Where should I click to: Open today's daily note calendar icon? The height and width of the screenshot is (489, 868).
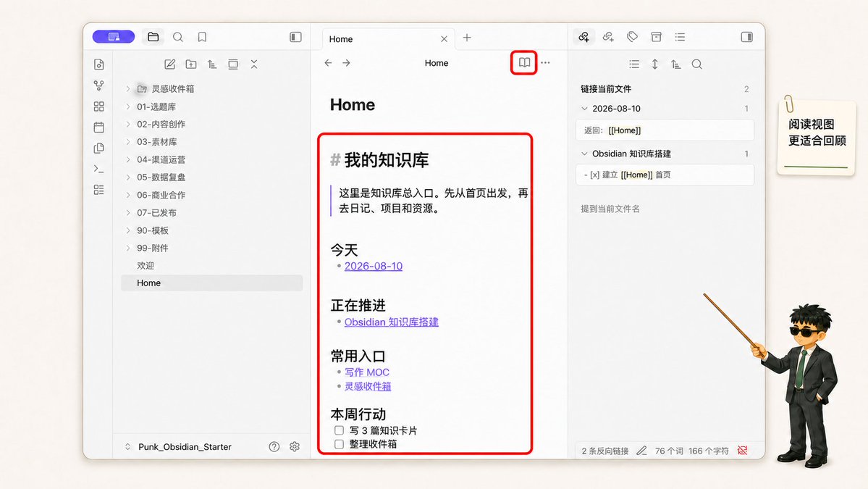coord(98,128)
